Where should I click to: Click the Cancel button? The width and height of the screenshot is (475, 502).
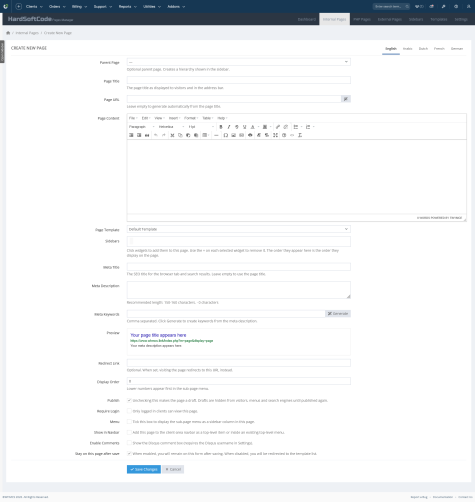click(173, 469)
